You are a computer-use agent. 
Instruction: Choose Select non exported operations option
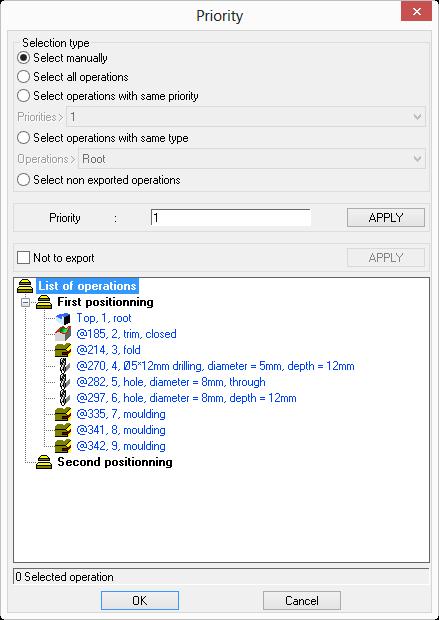coord(23,180)
